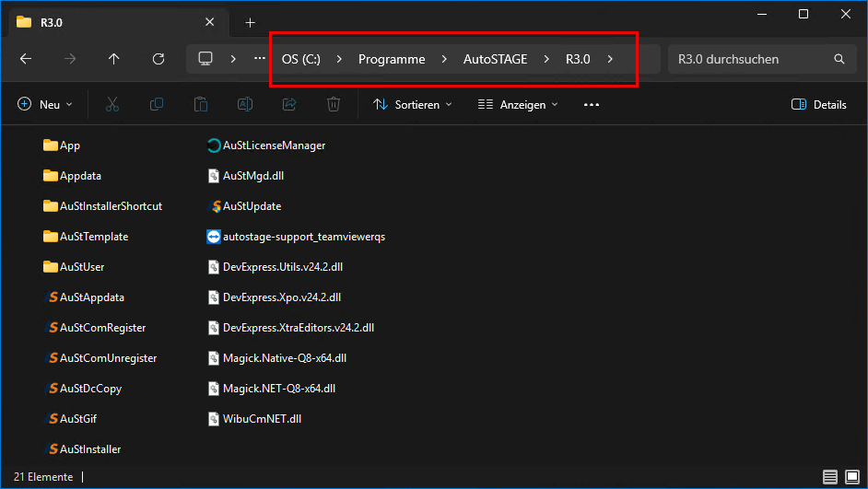868x489 pixels.
Task: Select the AuStInstaller application
Action: (x=82, y=449)
